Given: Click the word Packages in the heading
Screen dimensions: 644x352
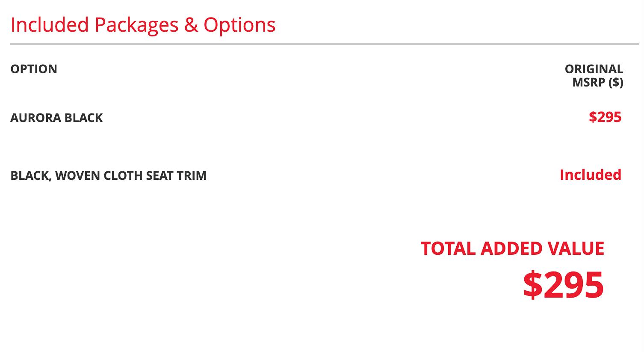Looking at the screenshot, I should pos(136,25).
